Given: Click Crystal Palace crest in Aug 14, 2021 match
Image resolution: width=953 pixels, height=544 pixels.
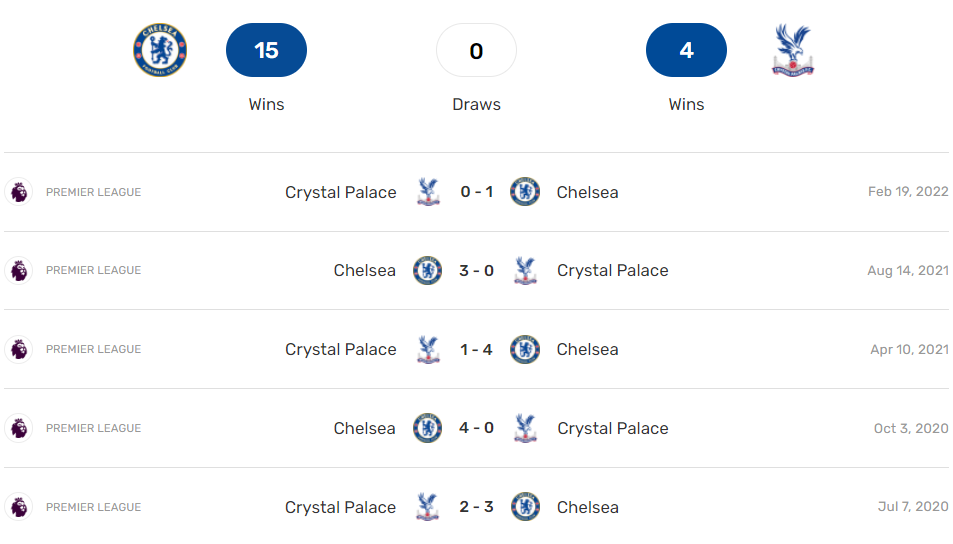Looking at the screenshot, I should pos(525,270).
